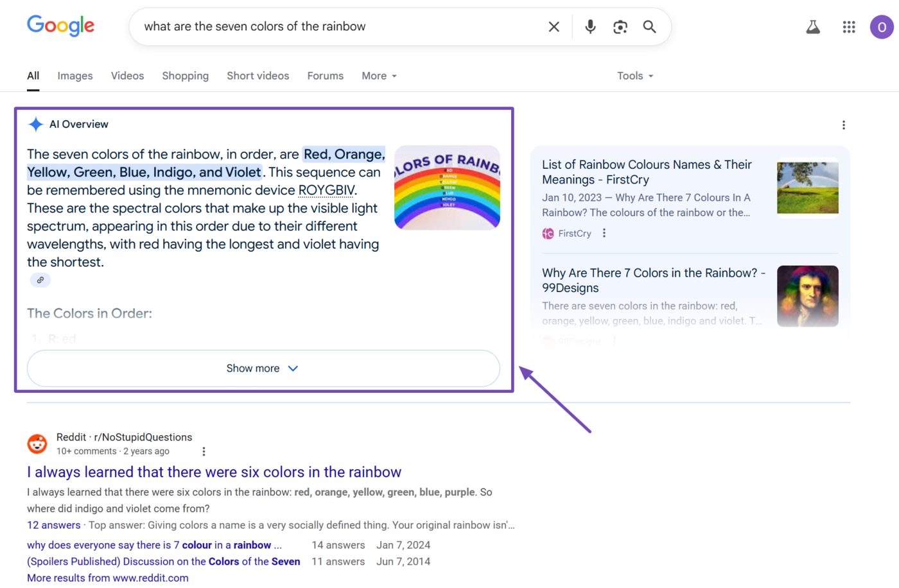Open the Tools dropdown

(635, 76)
